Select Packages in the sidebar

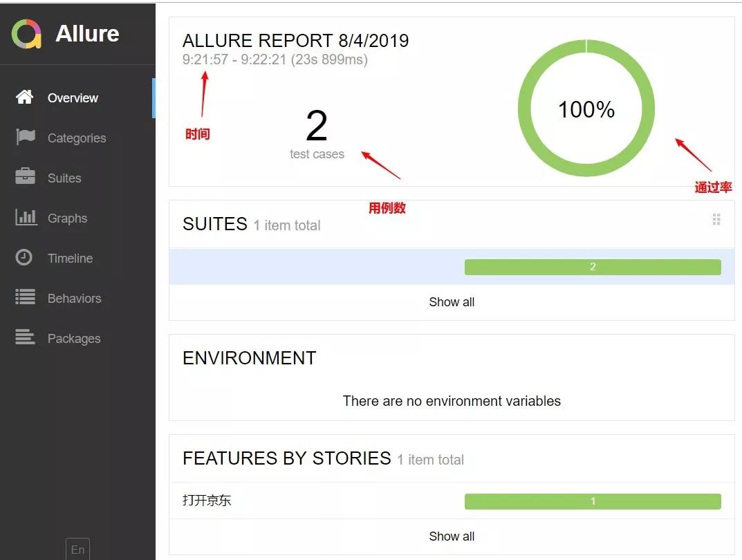pos(77,339)
